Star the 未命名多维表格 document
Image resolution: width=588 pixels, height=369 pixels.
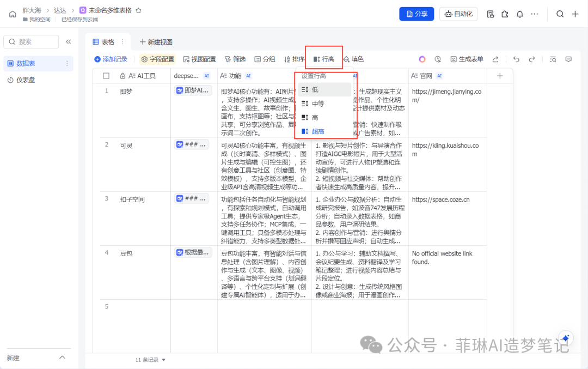(138, 10)
